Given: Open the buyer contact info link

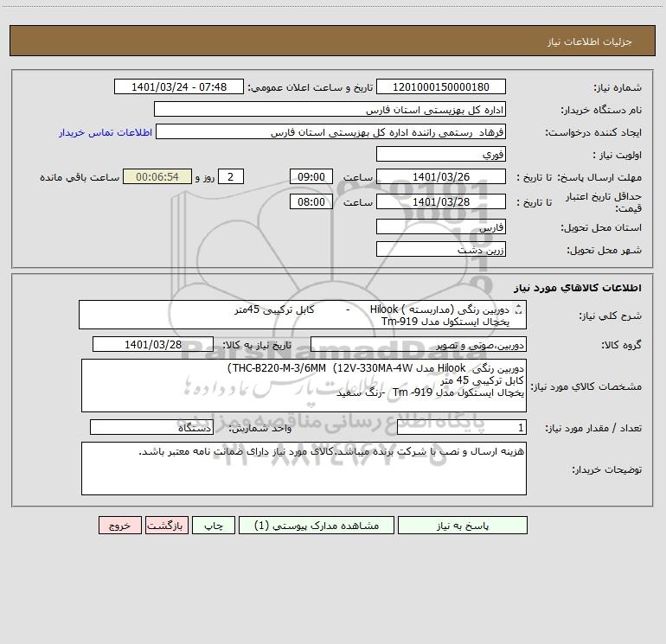Looking at the screenshot, I should coord(106,132).
